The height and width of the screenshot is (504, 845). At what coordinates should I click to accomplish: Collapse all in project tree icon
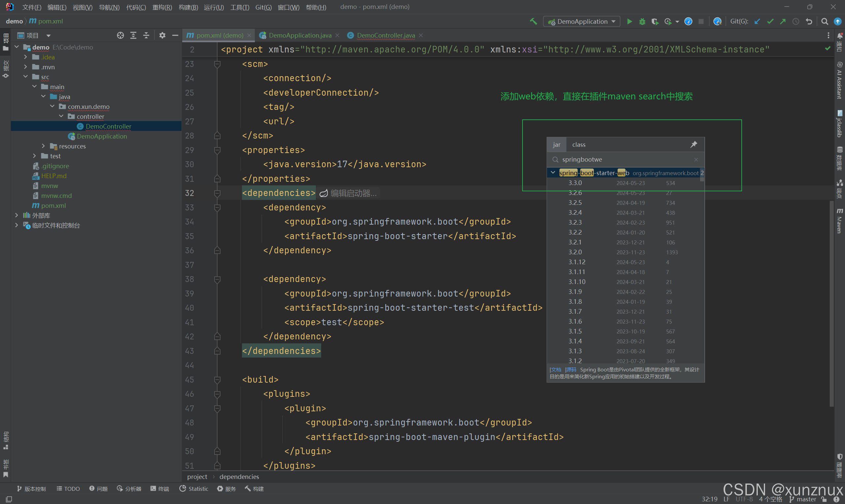(146, 35)
